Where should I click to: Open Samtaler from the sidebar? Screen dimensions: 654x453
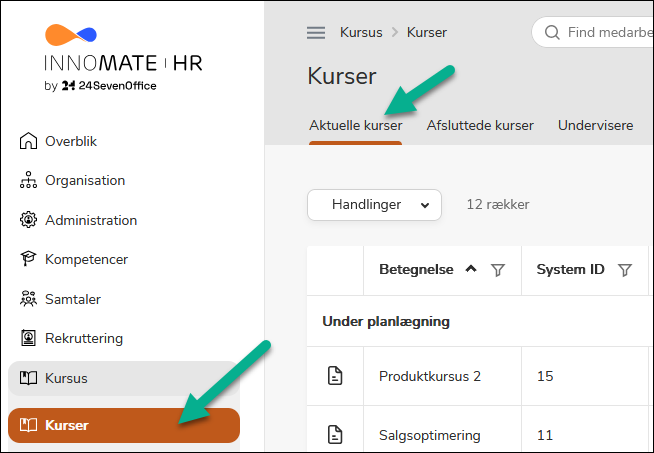(72, 299)
